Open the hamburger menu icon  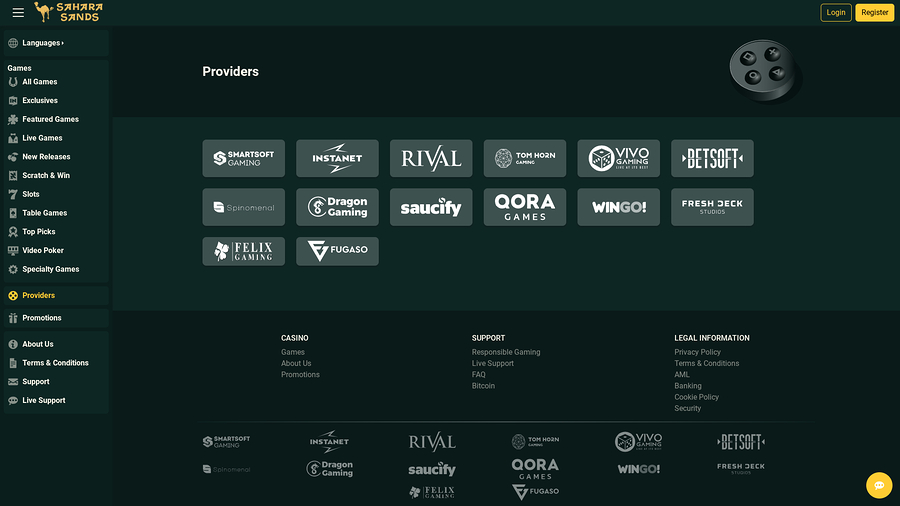(x=18, y=13)
